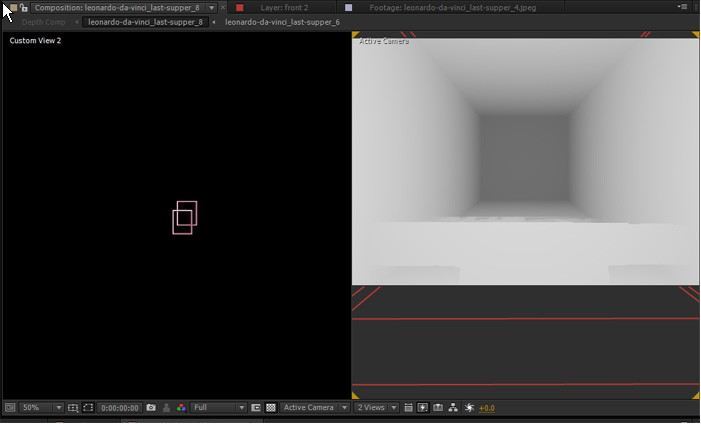Toggle mask and shape path visibility
The width and height of the screenshot is (701, 424).
(88, 408)
